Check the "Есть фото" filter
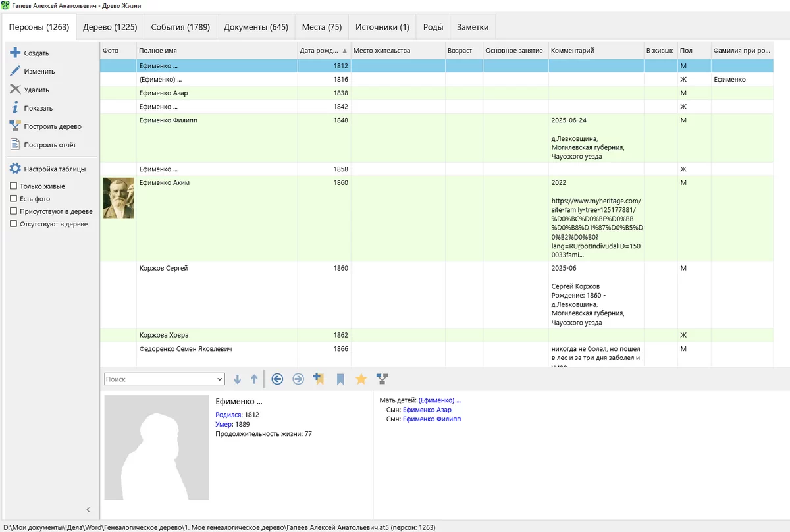The height and width of the screenshot is (532, 790). coord(13,199)
